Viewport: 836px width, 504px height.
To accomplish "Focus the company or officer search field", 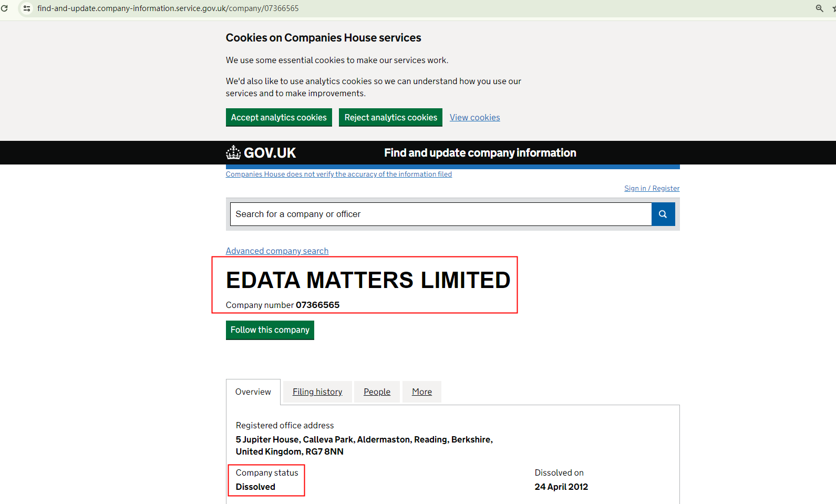I will click(440, 214).
